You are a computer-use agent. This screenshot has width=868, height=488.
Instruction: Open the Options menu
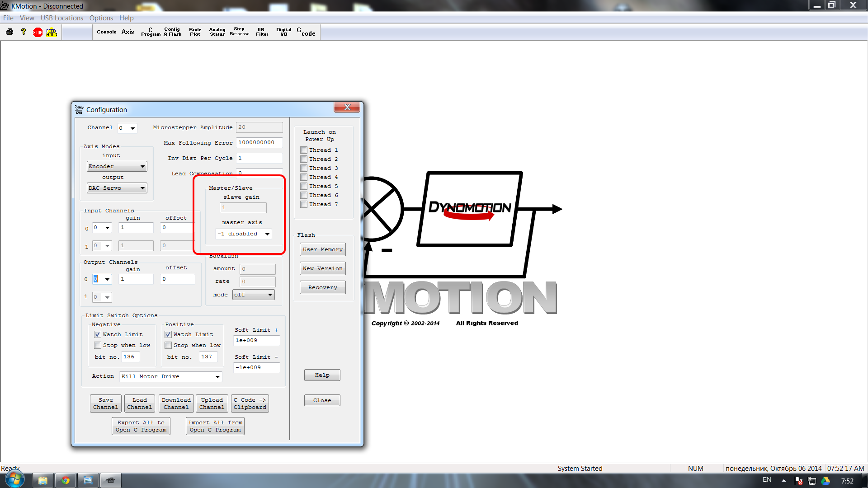point(101,18)
